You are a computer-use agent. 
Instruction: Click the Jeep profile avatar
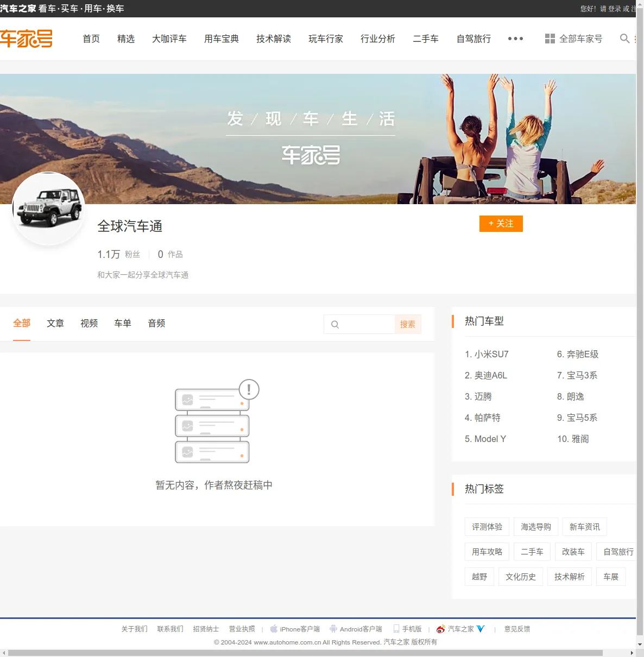tap(49, 209)
